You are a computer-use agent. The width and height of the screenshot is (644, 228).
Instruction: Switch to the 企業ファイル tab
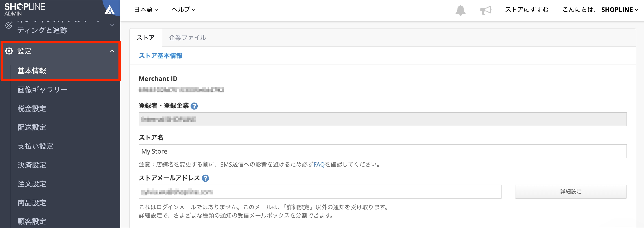[x=187, y=38]
